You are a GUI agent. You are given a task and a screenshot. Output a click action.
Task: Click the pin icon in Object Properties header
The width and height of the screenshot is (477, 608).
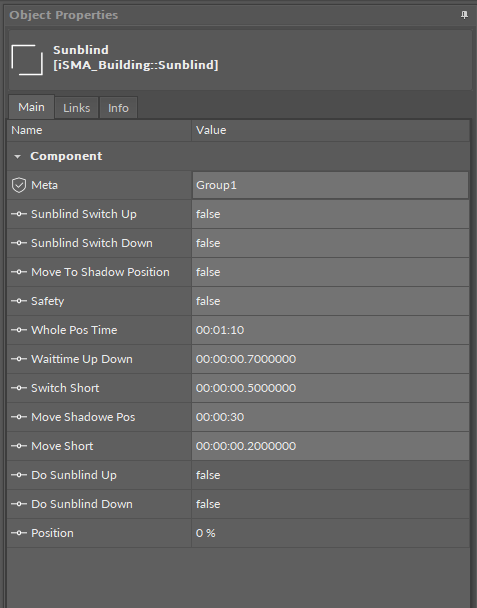tap(464, 15)
